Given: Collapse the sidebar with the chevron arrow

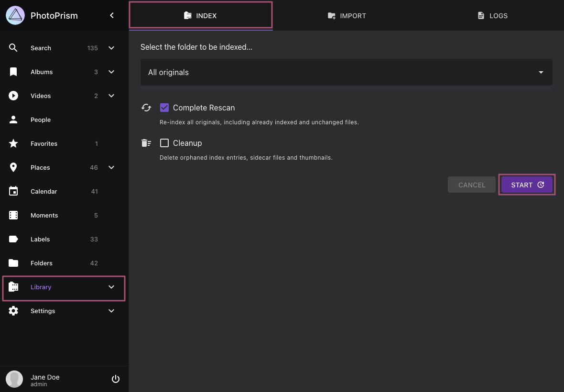Looking at the screenshot, I should (111, 15).
